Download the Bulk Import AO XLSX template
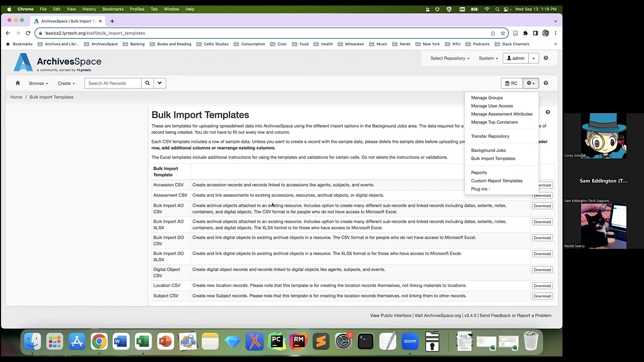Image resolution: width=644 pixels, height=362 pixels. 542,222
